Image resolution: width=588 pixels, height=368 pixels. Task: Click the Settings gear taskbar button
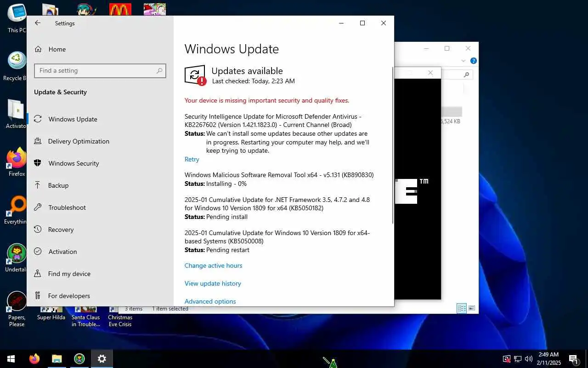click(x=102, y=359)
